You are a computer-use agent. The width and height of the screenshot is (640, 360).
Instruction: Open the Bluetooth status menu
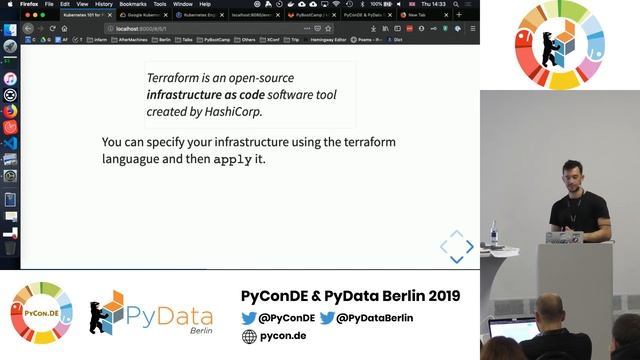[362, 4]
